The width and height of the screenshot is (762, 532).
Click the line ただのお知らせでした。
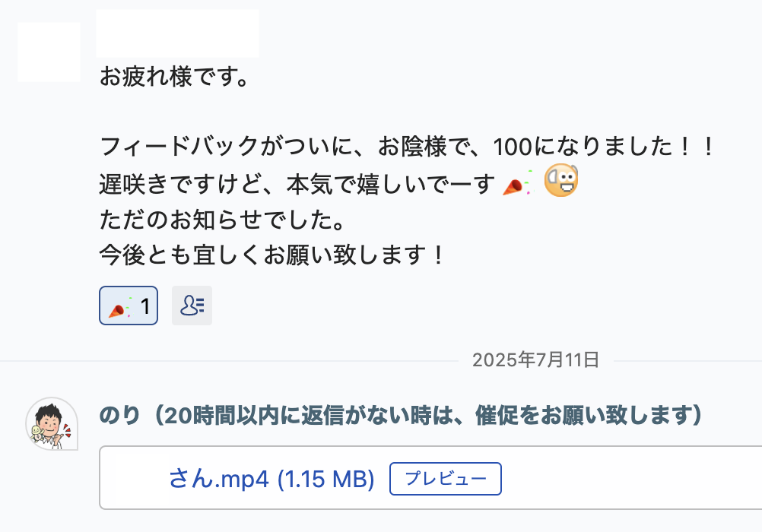[x=223, y=219]
